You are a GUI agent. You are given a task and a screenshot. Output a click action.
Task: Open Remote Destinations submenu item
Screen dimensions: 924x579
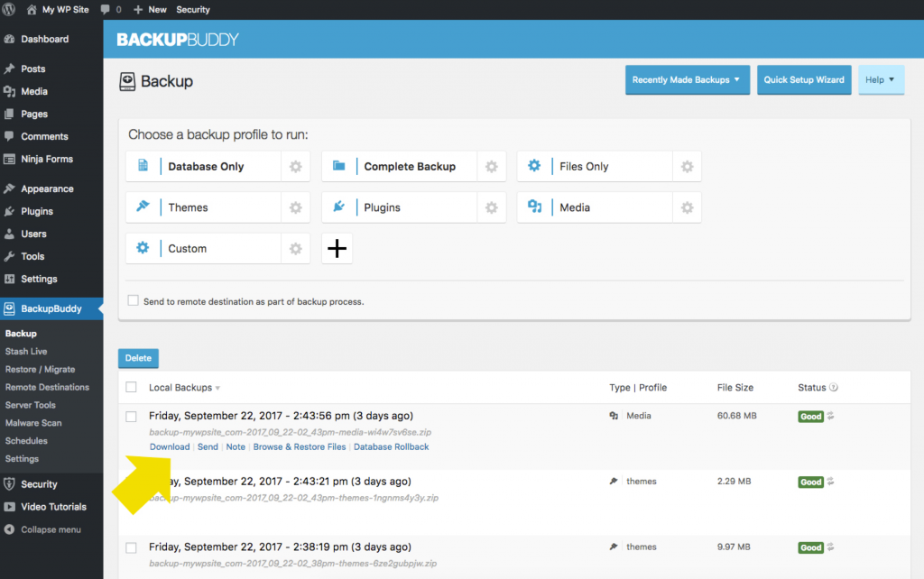(47, 387)
